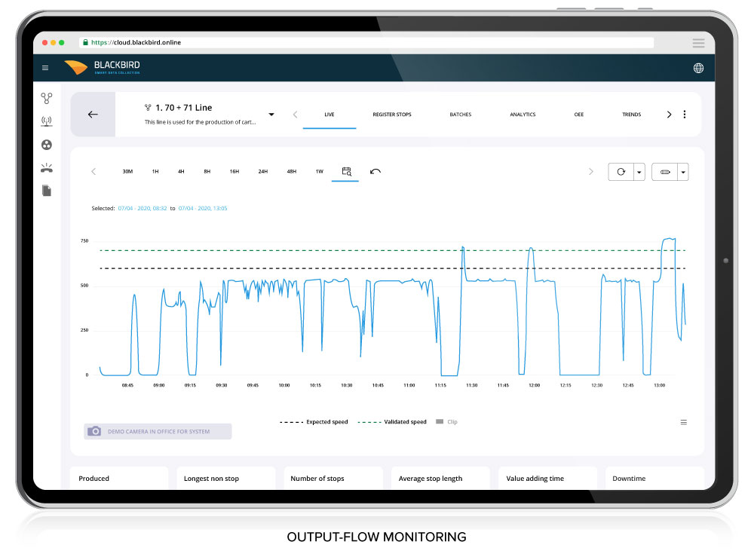
Task: Click the Demo Camera in Office button
Action: (x=158, y=431)
